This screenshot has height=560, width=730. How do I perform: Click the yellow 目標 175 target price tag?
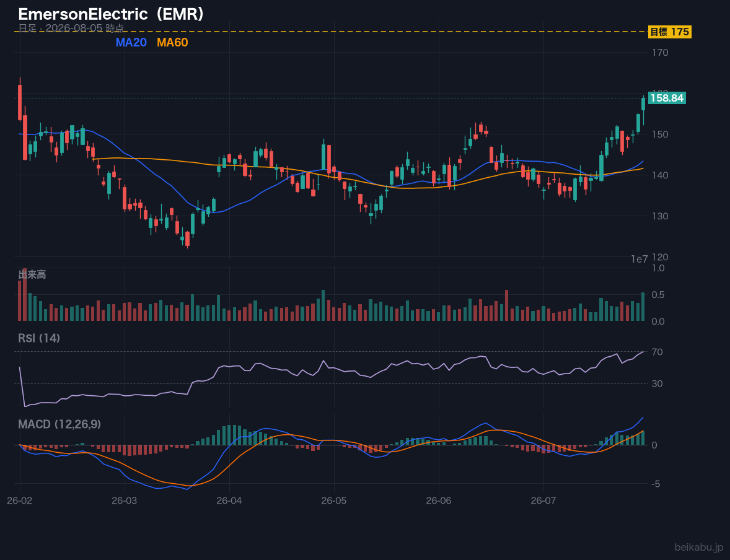[x=669, y=32]
